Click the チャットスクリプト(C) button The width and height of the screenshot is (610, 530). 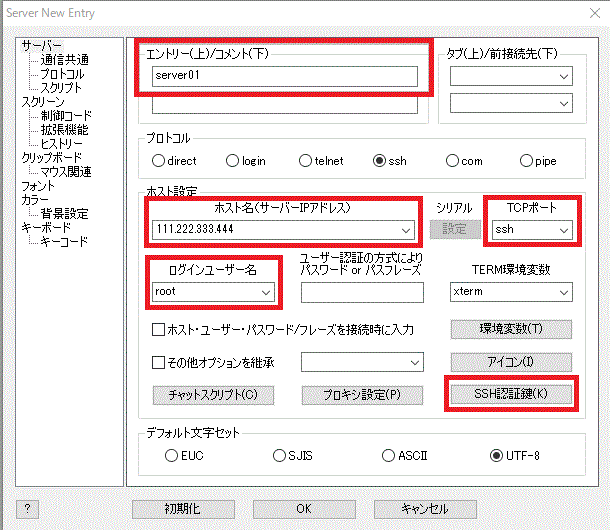[x=213, y=395]
